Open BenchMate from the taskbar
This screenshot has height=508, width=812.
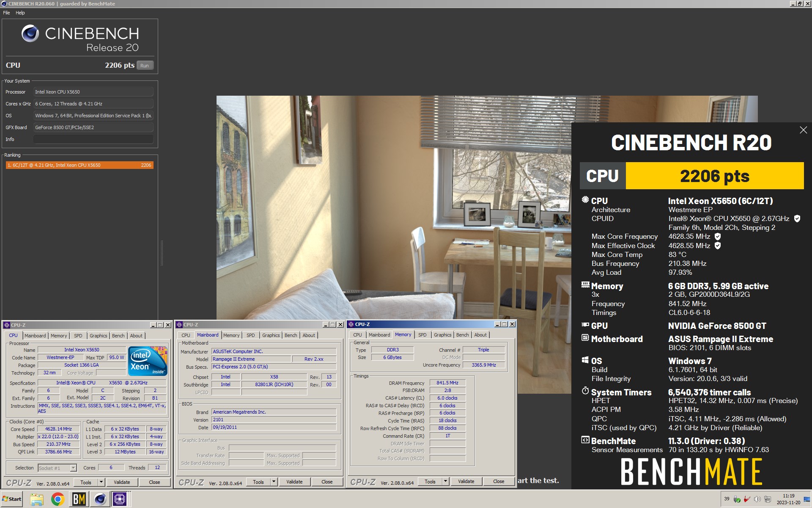[79, 499]
